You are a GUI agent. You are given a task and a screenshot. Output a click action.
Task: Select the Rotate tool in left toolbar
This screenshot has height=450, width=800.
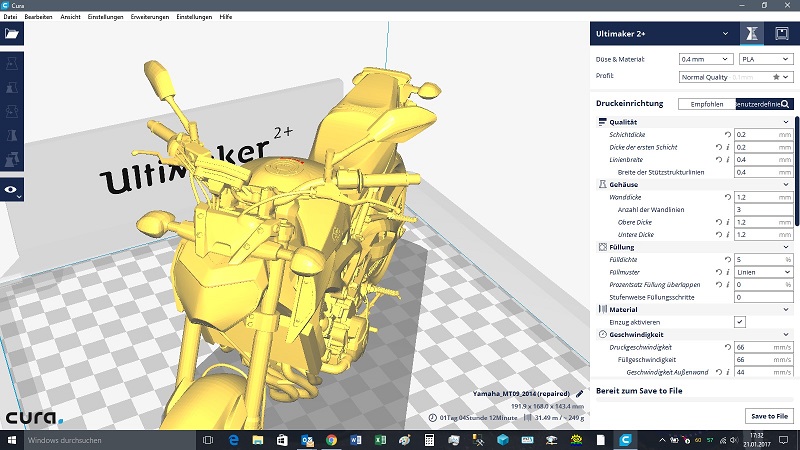click(12, 111)
